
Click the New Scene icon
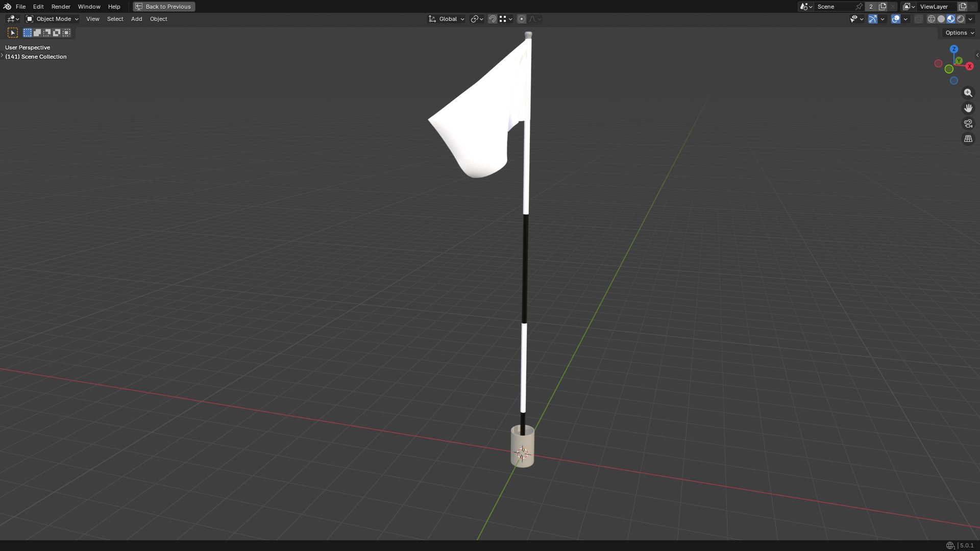tap(883, 7)
